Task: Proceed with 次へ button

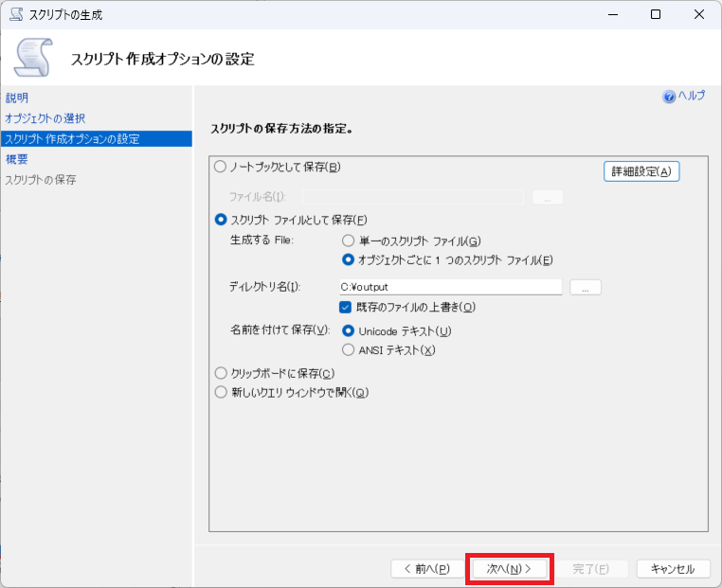Action: coord(509,569)
